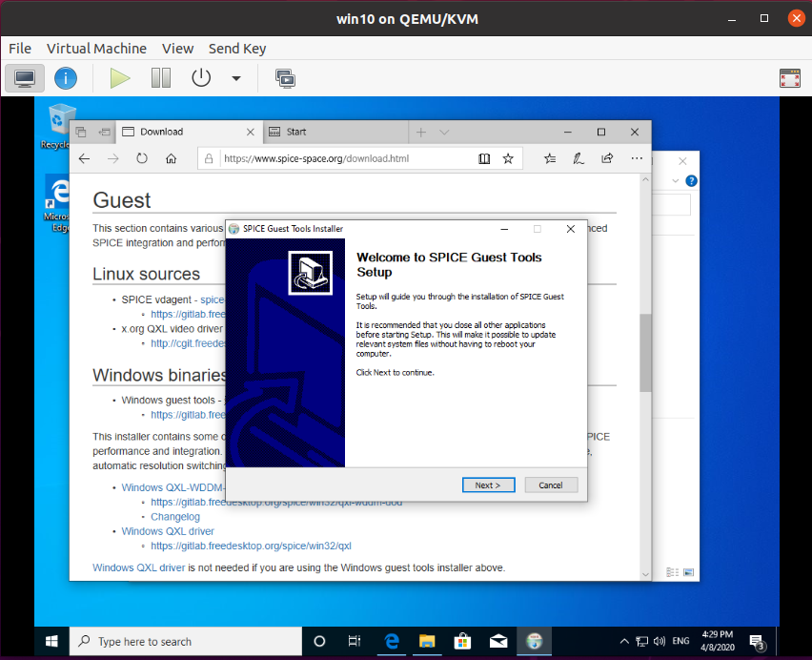The width and height of the screenshot is (812, 660).
Task: Close the Download tab
Action: 251,133
